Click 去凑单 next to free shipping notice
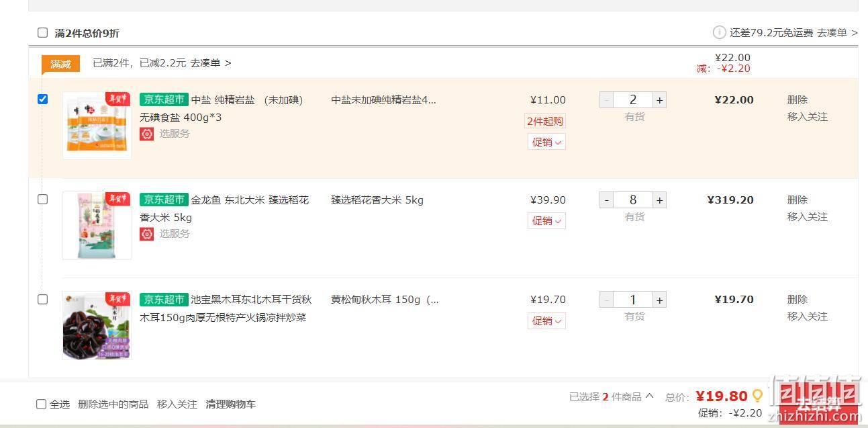 click(837, 32)
